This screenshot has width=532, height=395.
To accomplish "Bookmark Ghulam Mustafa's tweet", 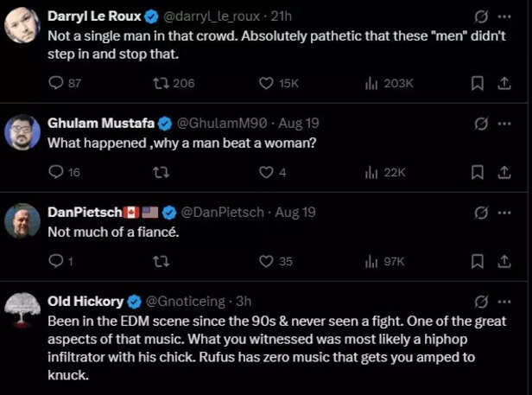I will click(477, 172).
